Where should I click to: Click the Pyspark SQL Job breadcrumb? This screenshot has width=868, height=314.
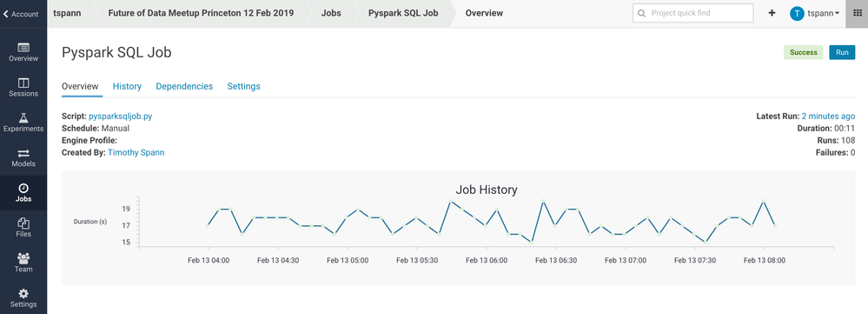[403, 13]
